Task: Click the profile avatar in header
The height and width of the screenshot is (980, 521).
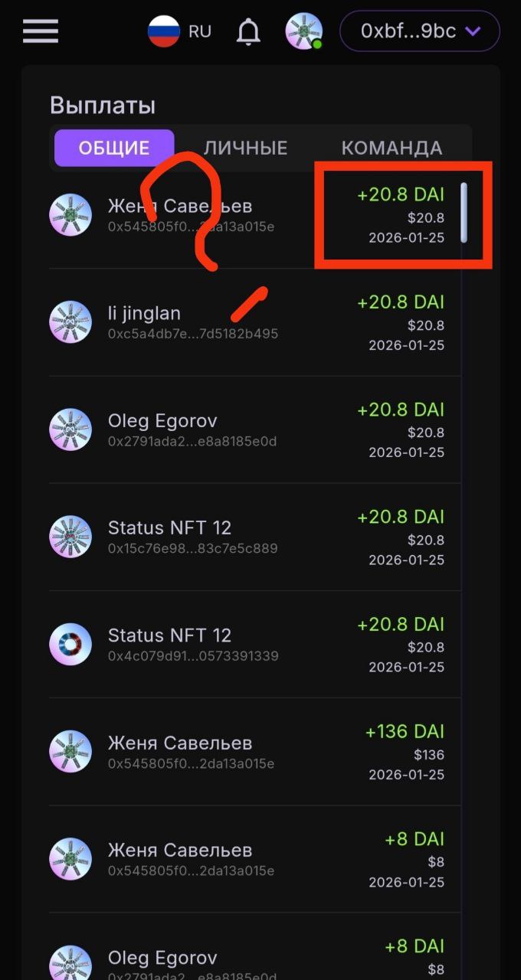Action: [303, 31]
